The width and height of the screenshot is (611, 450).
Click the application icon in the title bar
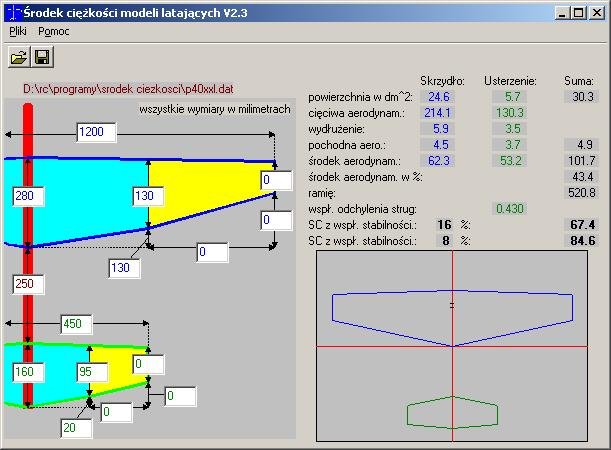pos(13,13)
